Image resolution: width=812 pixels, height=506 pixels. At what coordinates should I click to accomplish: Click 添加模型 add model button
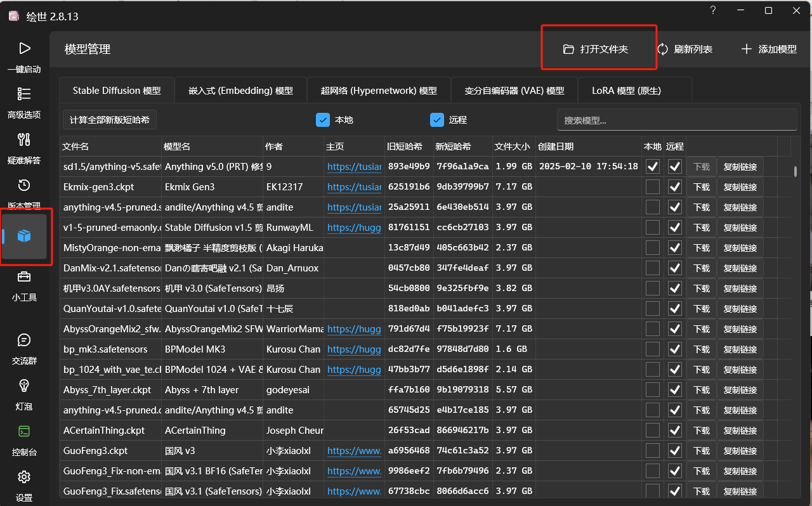pyautogui.click(x=769, y=49)
